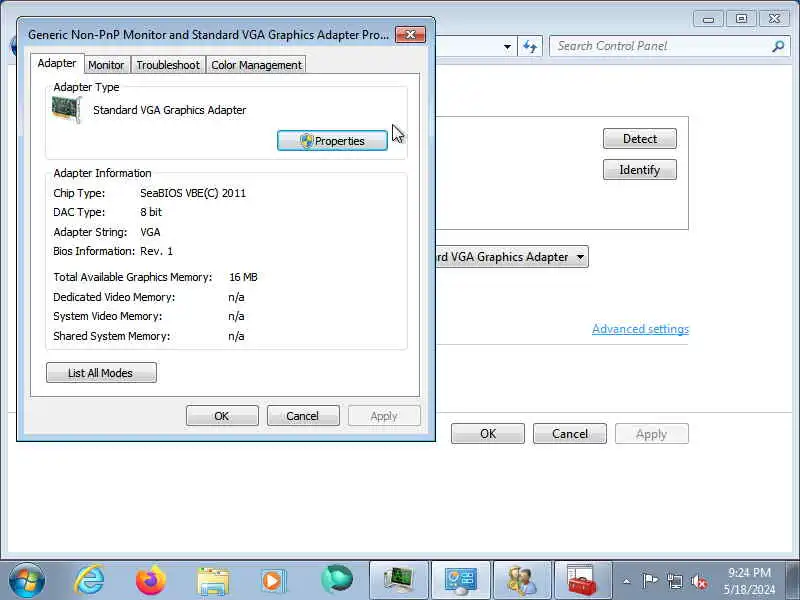Maximize the Screen Resolution window
This screenshot has width=800, height=600.
[x=741, y=19]
